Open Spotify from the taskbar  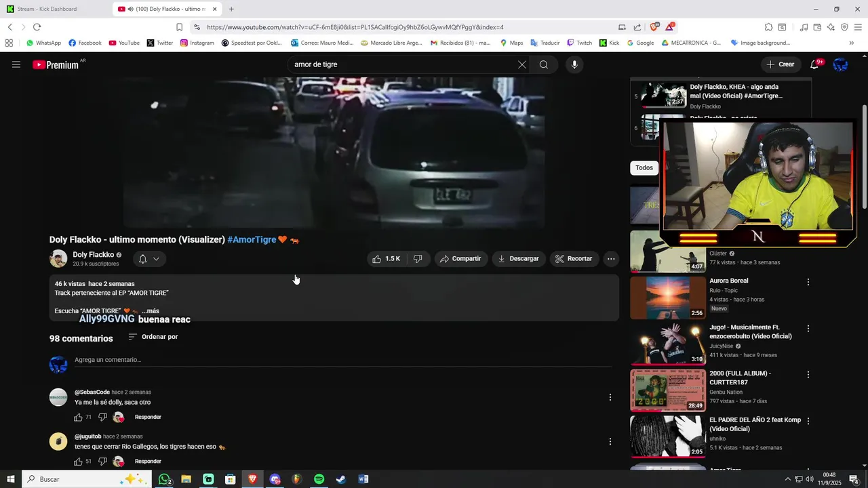pyautogui.click(x=319, y=479)
